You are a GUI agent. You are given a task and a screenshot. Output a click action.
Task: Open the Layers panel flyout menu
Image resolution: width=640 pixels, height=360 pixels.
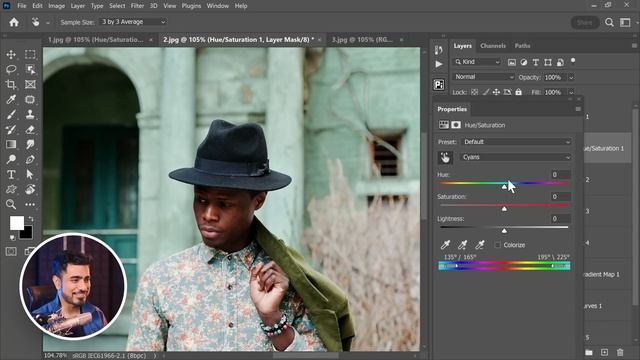coord(634,46)
